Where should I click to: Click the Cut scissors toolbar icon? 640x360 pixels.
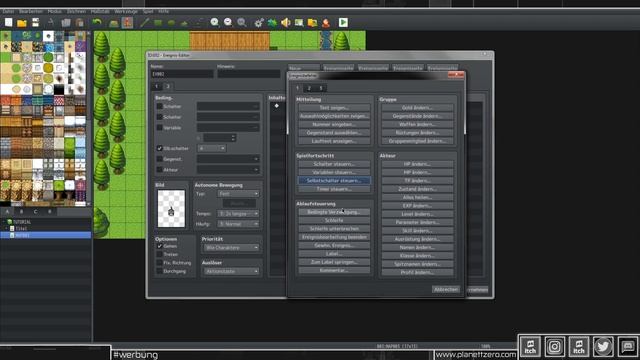tap(51, 22)
